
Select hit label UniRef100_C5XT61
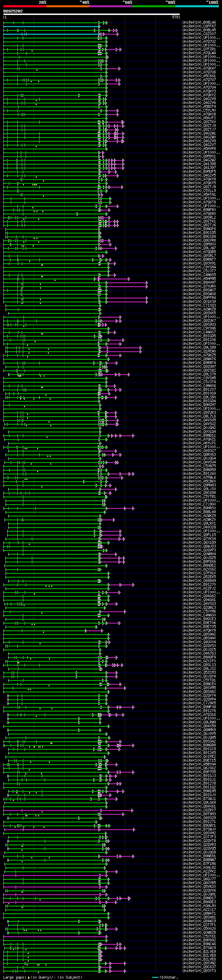(x=199, y=936)
